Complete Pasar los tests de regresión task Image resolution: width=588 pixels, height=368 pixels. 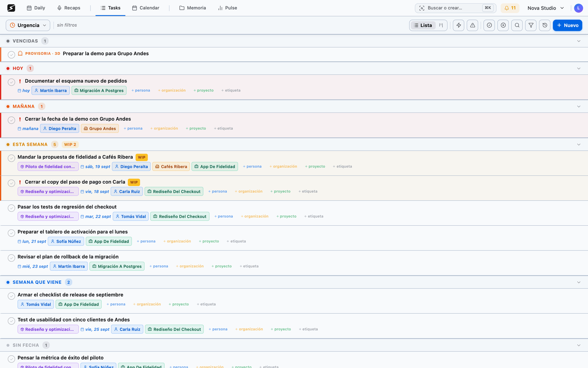(x=11, y=208)
